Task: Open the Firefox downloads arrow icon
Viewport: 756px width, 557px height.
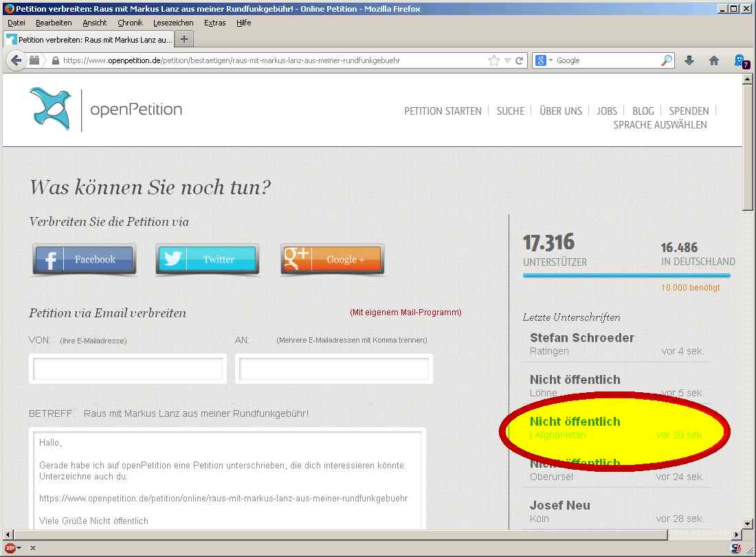Action: pyautogui.click(x=689, y=60)
